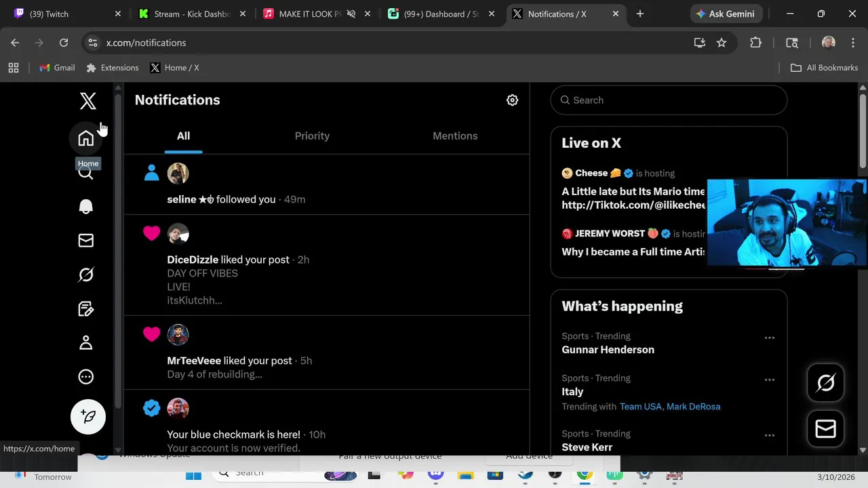Screen dimensions: 868x488
Task: Click seline's avatar in follow notification
Action: (178, 174)
